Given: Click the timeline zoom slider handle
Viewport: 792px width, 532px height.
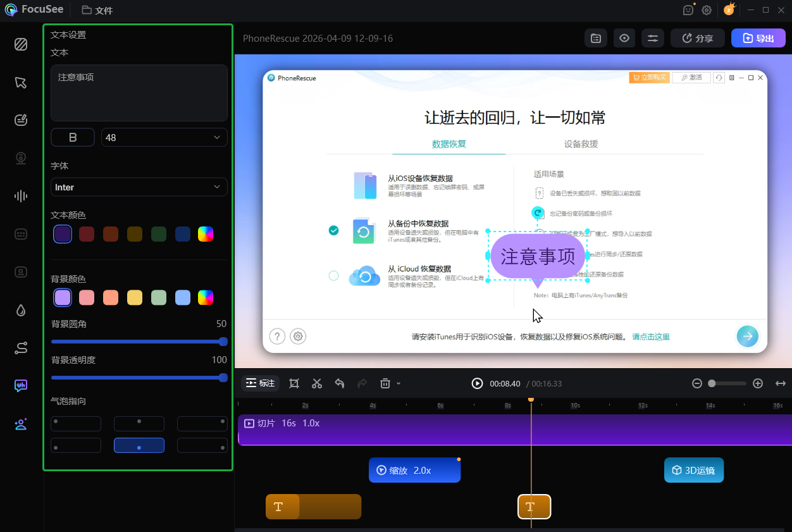Looking at the screenshot, I should pos(712,383).
